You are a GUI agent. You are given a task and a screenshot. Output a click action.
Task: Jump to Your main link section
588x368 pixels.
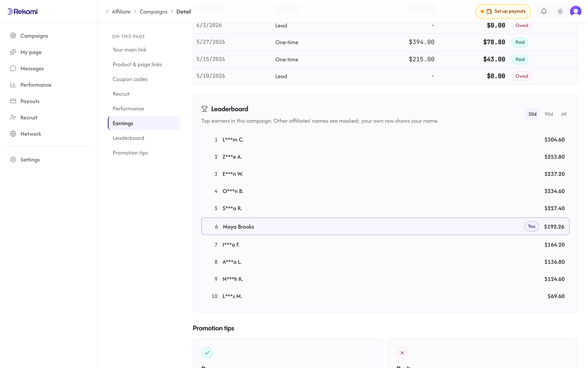[x=144, y=50]
